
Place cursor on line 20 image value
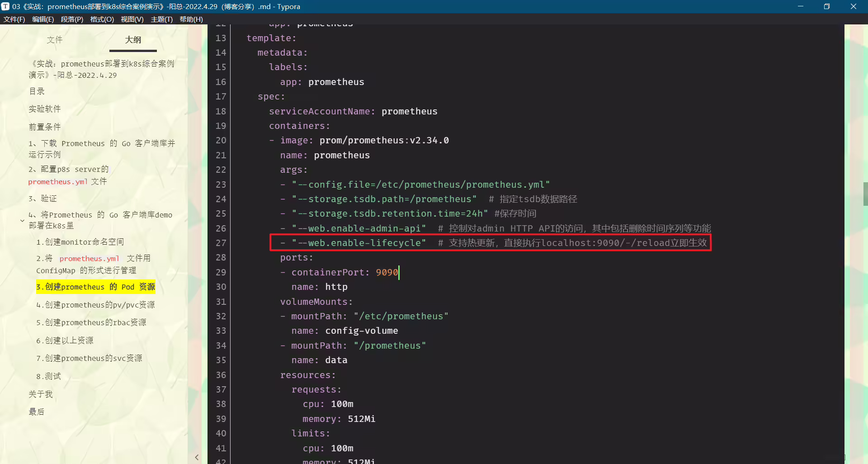(x=384, y=140)
